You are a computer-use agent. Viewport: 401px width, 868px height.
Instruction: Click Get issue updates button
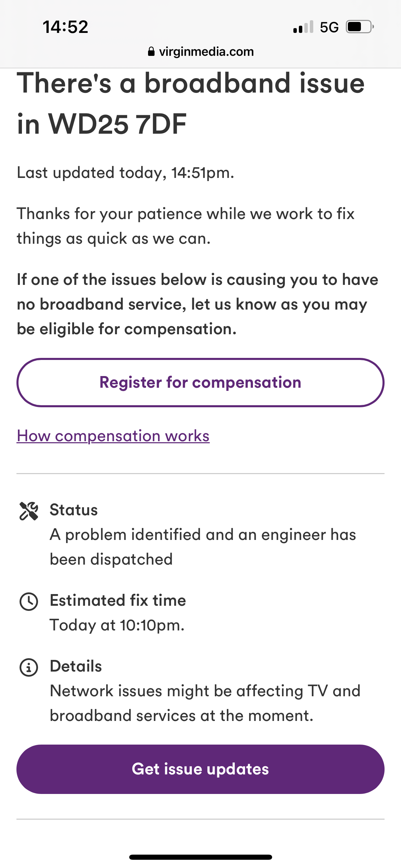pos(200,769)
